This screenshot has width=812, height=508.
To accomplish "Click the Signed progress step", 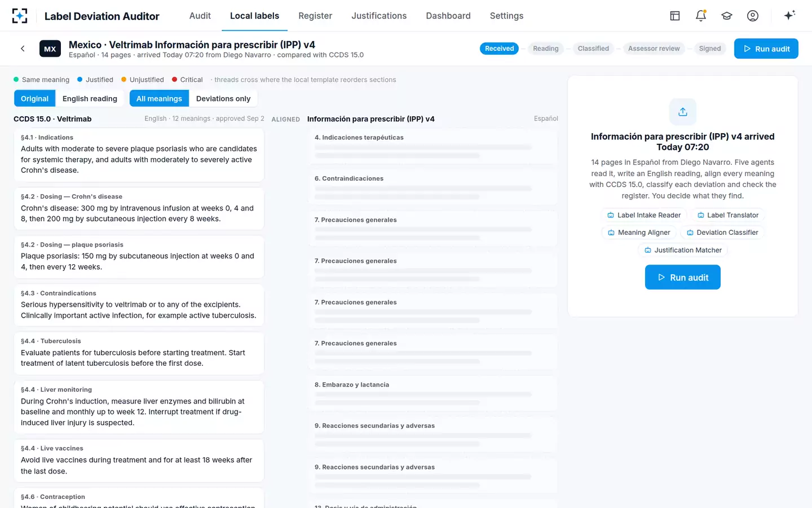I will 710,49.
